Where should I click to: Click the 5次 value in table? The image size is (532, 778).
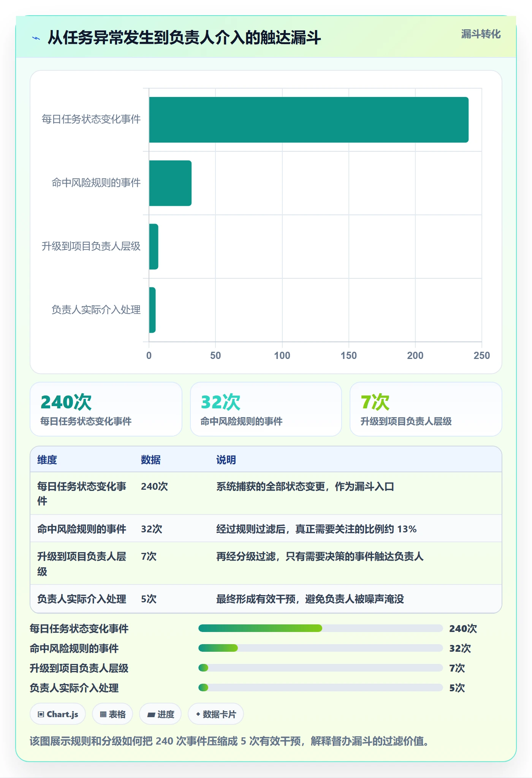pos(149,599)
